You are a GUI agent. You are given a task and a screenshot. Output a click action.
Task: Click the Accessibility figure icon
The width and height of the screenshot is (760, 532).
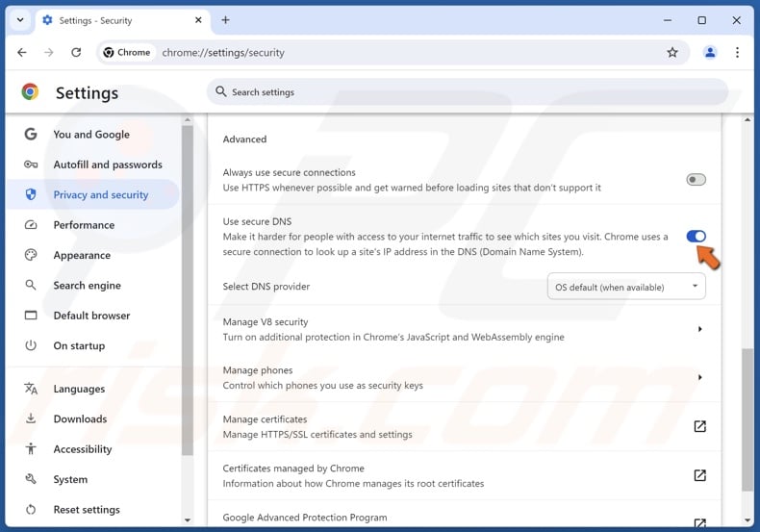(31, 448)
